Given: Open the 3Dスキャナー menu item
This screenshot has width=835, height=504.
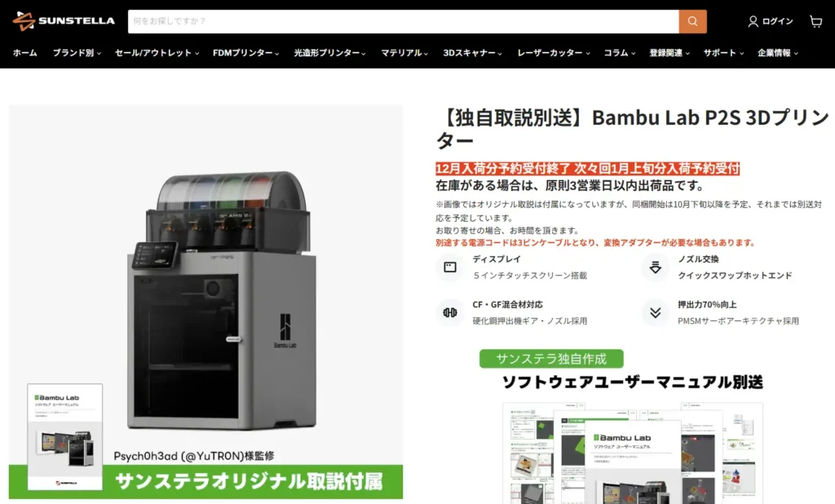Looking at the screenshot, I should (472, 53).
